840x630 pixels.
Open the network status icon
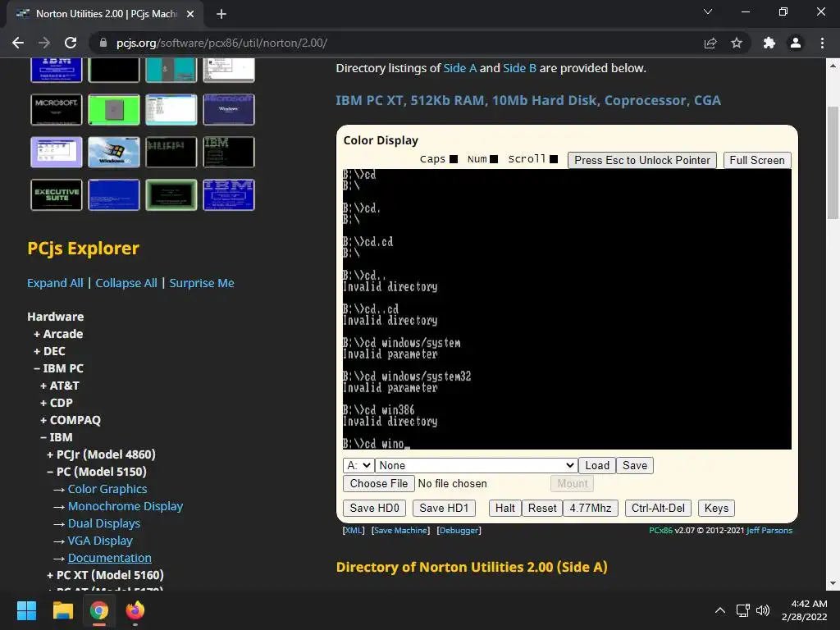tap(742, 610)
